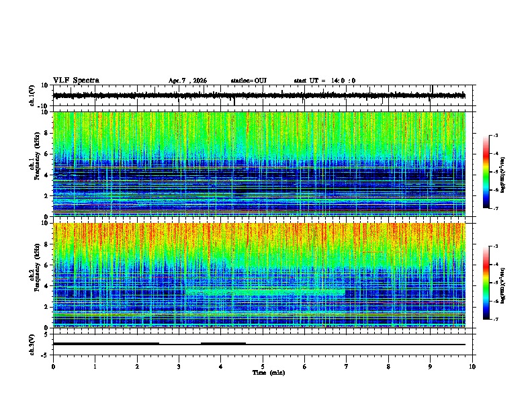532x411 pixels.
Task: Click time axis tick label "7"
Action: (346, 367)
